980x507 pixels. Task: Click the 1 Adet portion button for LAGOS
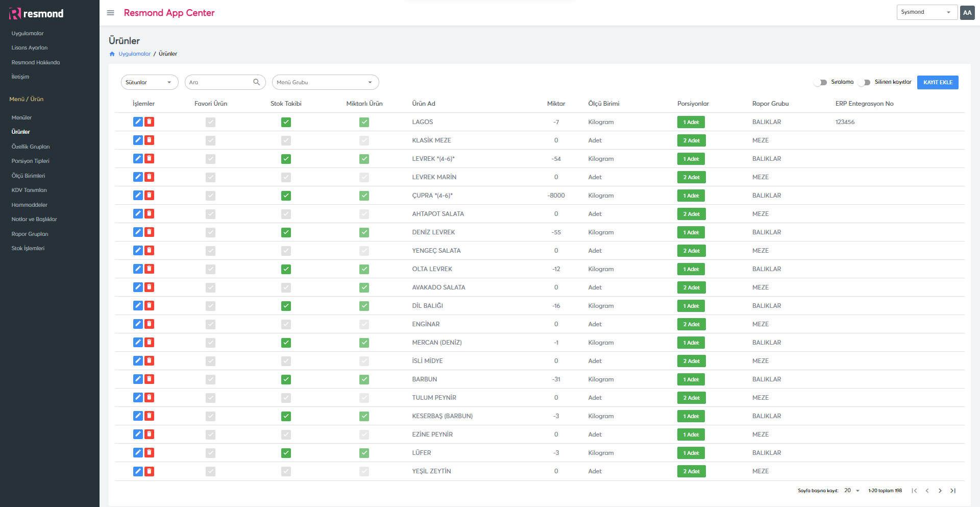coord(691,122)
